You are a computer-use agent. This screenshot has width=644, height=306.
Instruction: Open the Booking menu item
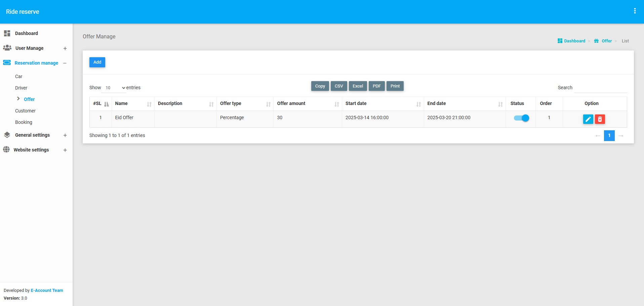pyautogui.click(x=24, y=122)
